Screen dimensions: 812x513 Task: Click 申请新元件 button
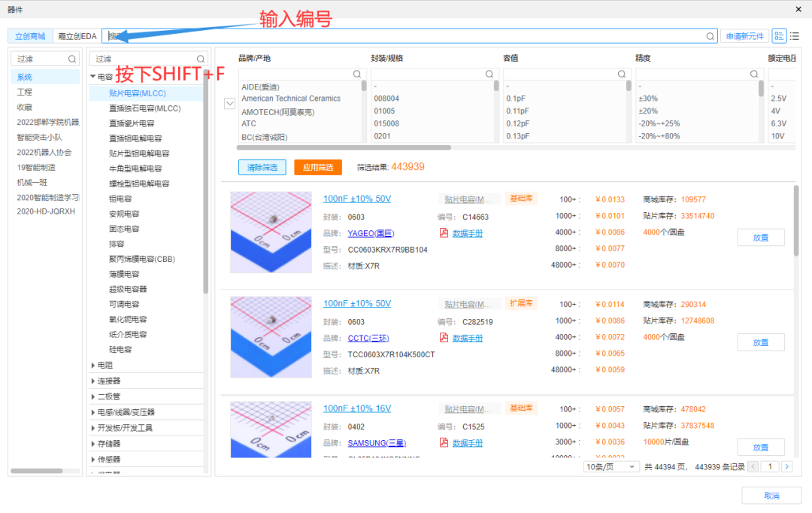click(744, 36)
